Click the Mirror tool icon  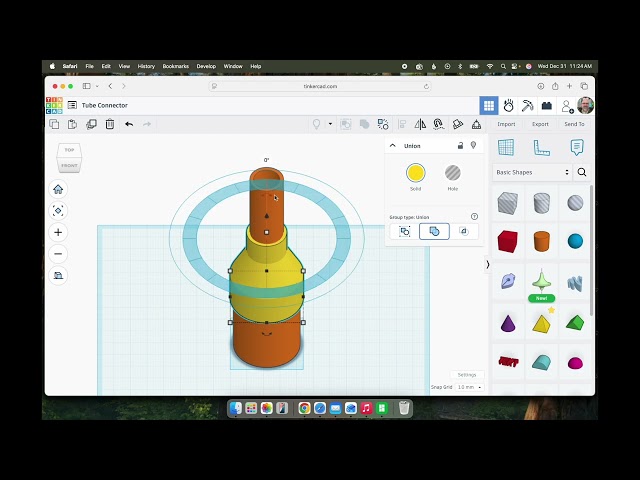pos(420,124)
